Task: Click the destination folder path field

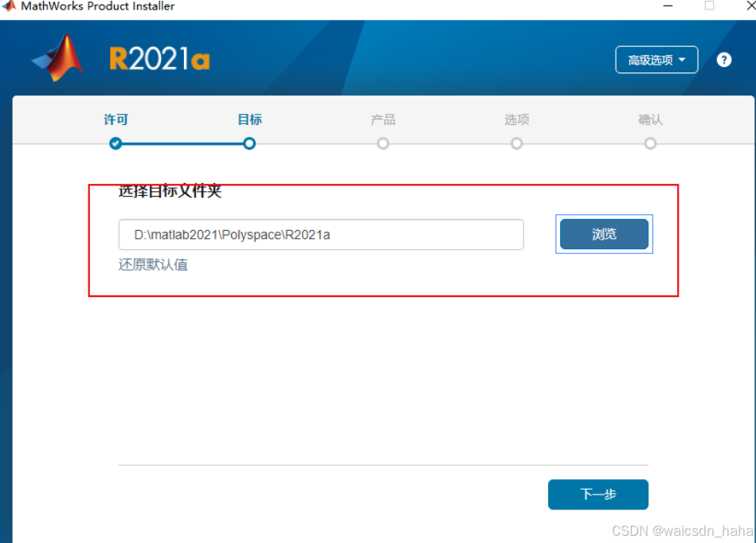Action: pyautogui.click(x=321, y=235)
